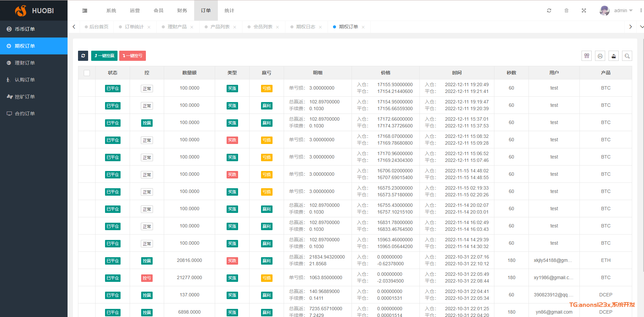This screenshot has height=317, width=644.
Task: Switch to the 后台首页 tab
Action: [x=97, y=27]
